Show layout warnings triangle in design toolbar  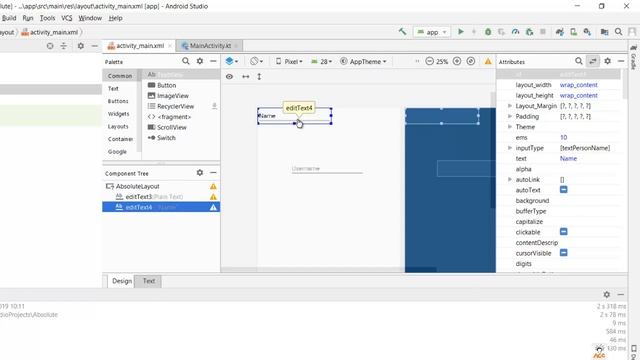coord(488,62)
